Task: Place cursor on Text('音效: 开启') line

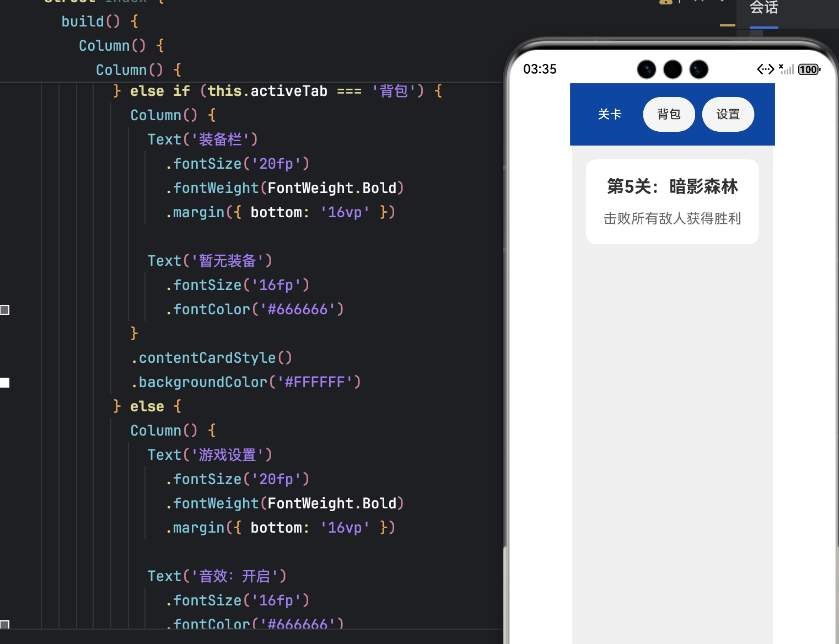Action: [x=217, y=576]
